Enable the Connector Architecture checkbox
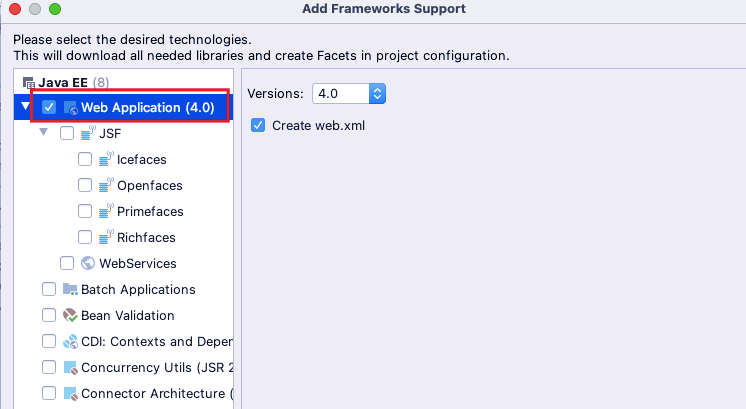746x409 pixels. pyautogui.click(x=49, y=393)
